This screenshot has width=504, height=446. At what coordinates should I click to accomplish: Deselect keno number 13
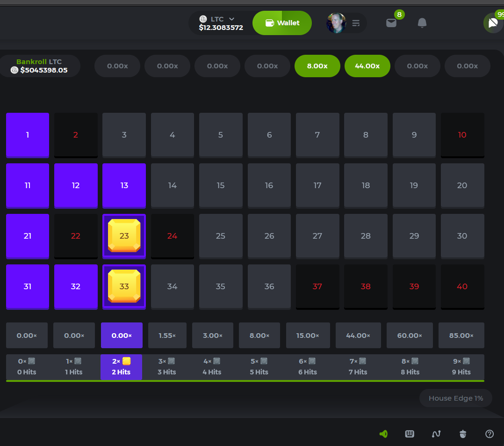pos(124,185)
